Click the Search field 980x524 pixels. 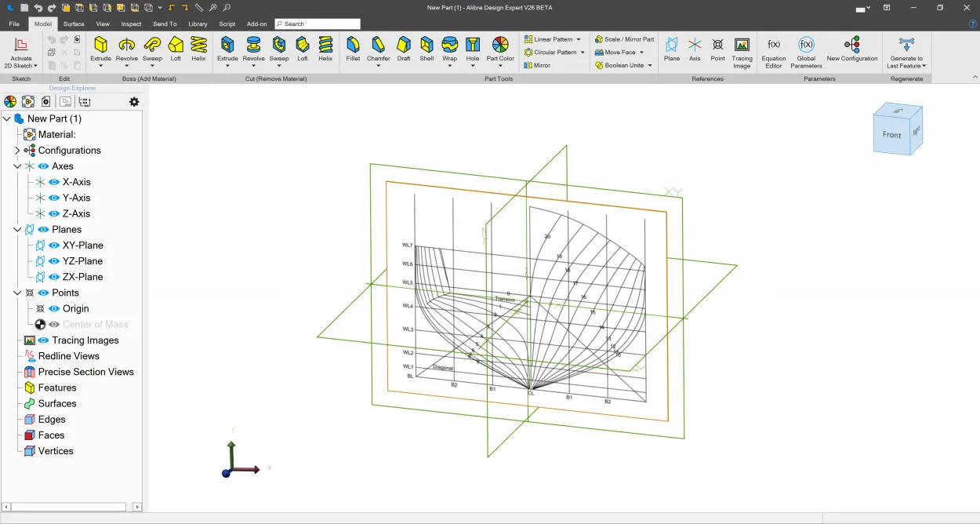pos(318,24)
